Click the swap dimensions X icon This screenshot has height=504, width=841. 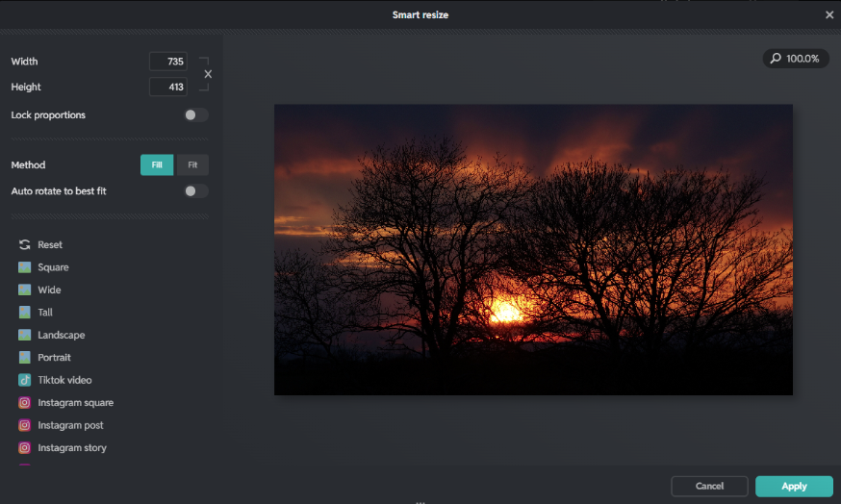coord(208,74)
